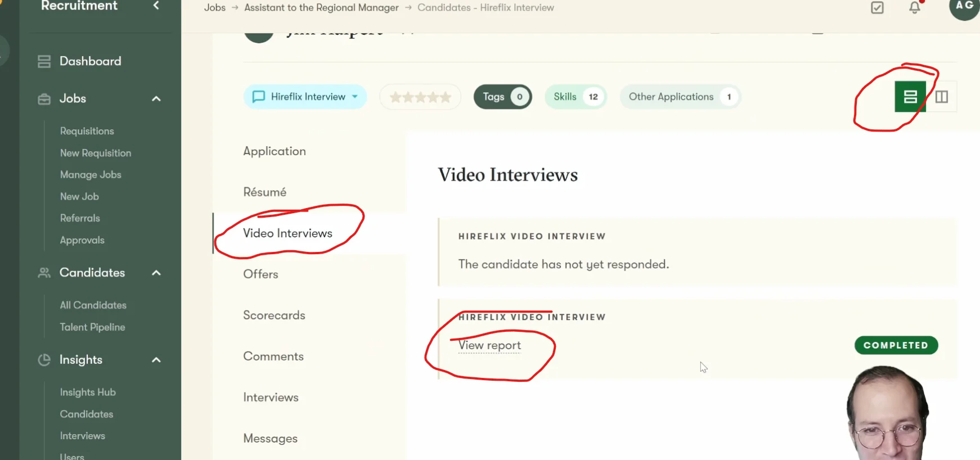Open New Requisition under Jobs
This screenshot has width=980, height=460.
tap(96, 153)
